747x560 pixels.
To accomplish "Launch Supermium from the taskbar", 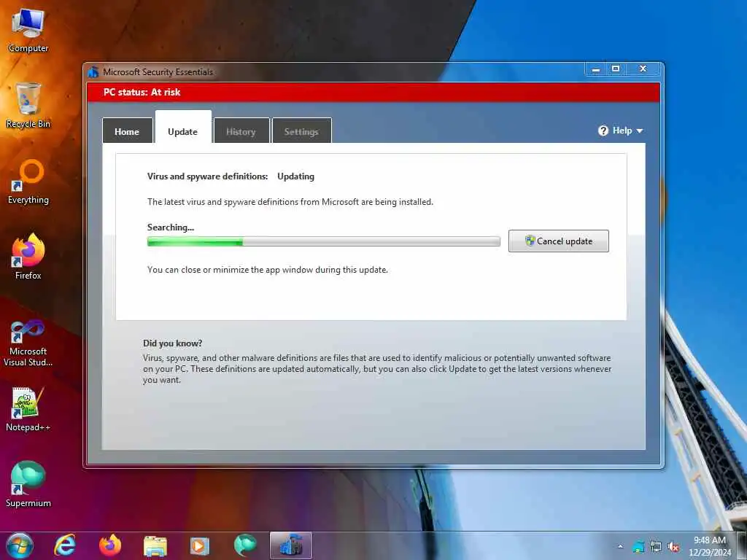I will [x=245, y=545].
